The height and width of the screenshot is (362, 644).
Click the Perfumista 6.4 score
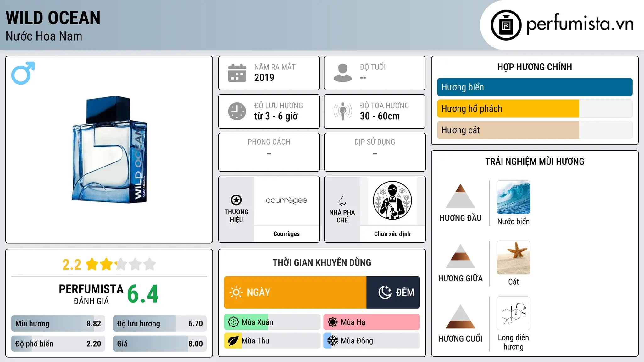pos(143,294)
